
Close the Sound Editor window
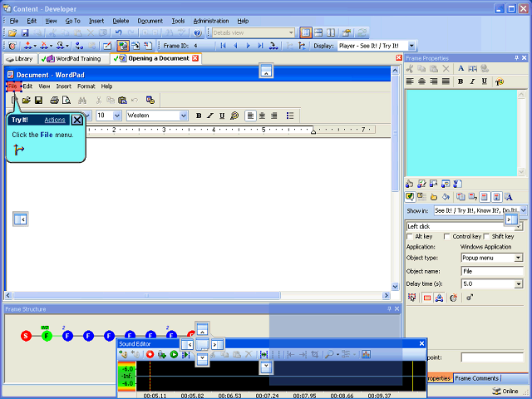(x=421, y=343)
